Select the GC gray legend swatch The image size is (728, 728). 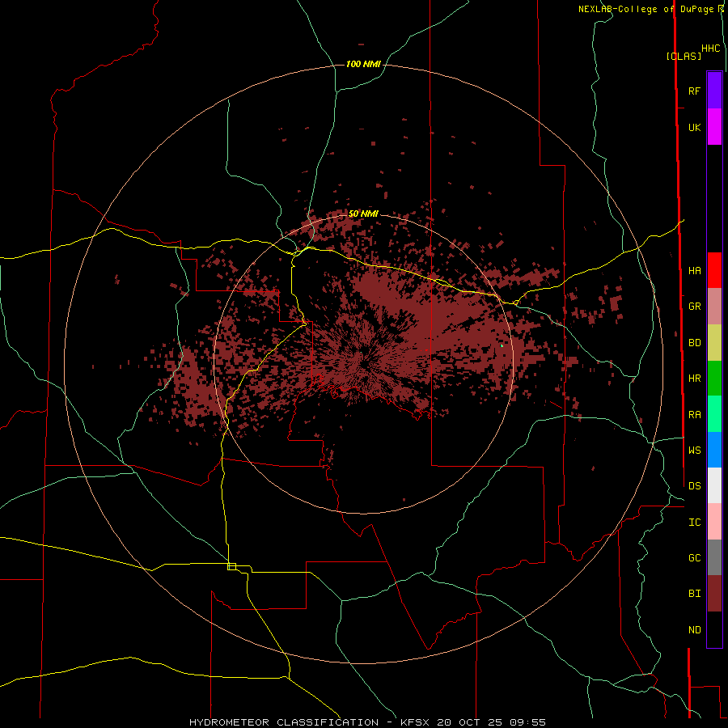(x=714, y=557)
